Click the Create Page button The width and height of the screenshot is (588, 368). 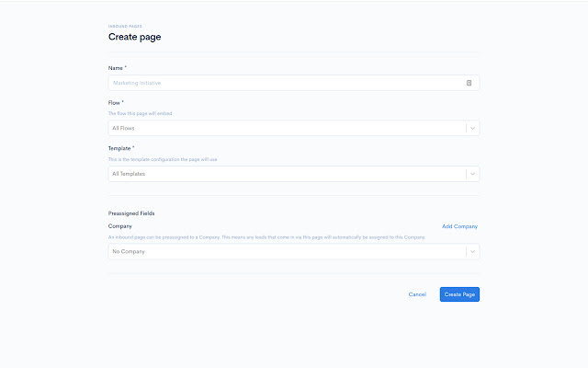(x=459, y=294)
